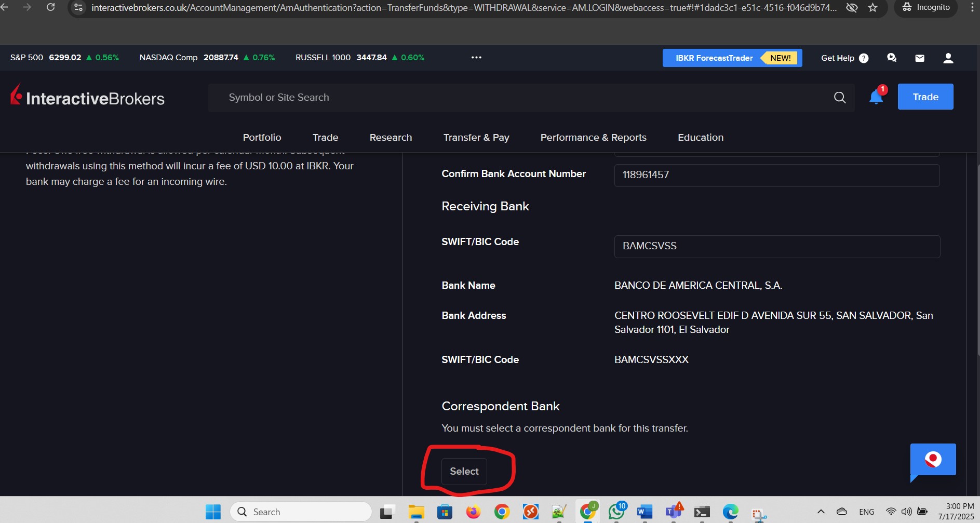Open the Research menu
The height and width of the screenshot is (523, 980).
(x=391, y=137)
